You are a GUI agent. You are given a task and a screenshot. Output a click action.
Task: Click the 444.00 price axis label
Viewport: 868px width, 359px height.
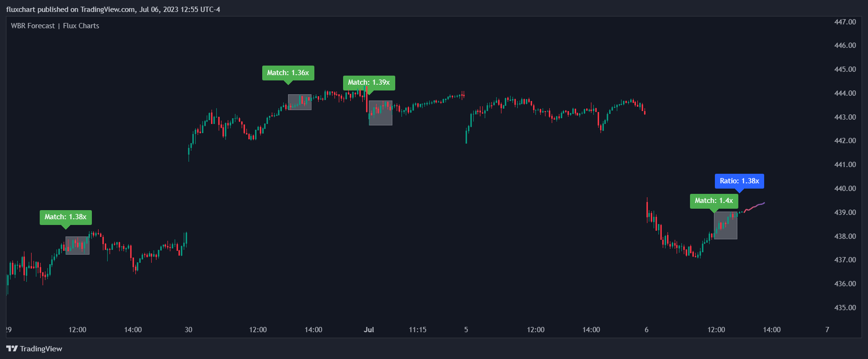(x=845, y=93)
